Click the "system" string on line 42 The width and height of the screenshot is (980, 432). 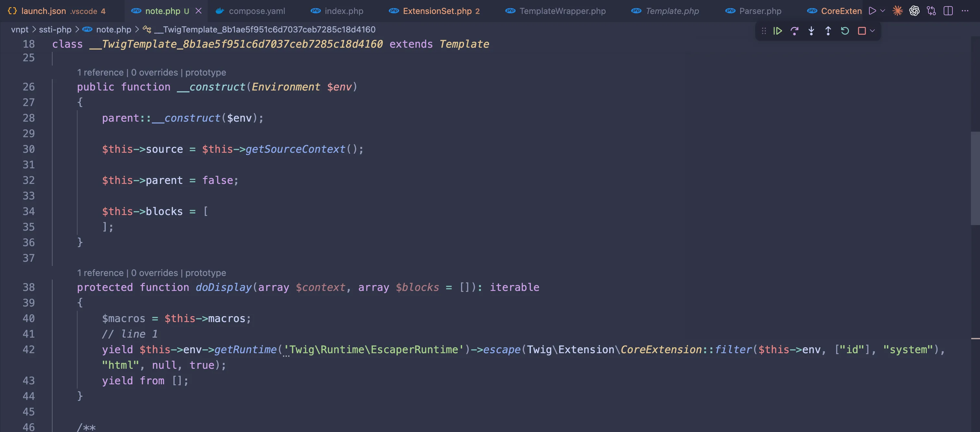tap(908, 350)
